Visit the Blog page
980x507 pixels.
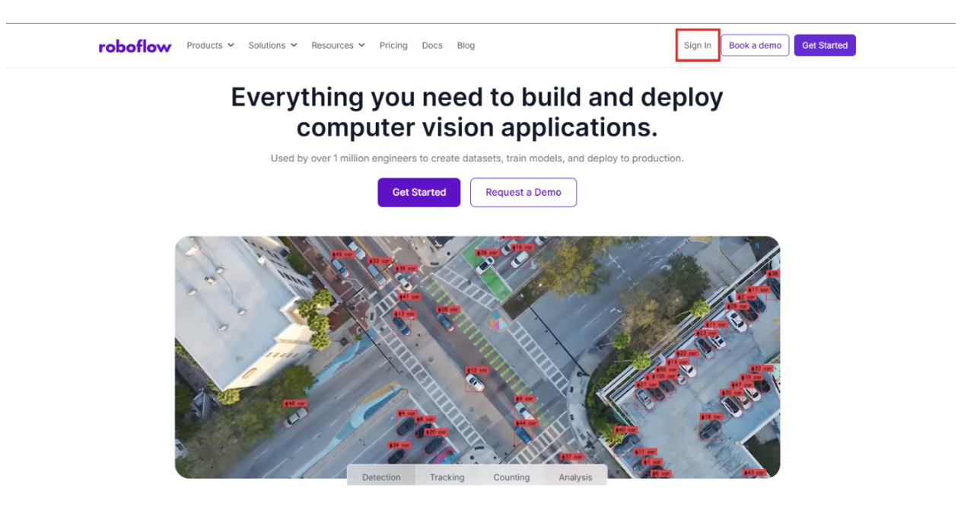point(466,46)
